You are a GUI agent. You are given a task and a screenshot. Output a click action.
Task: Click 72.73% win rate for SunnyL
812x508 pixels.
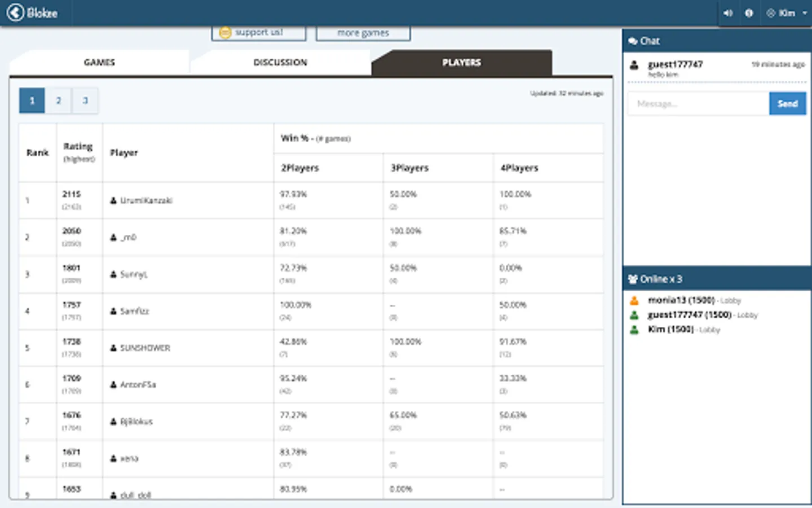coord(293,268)
